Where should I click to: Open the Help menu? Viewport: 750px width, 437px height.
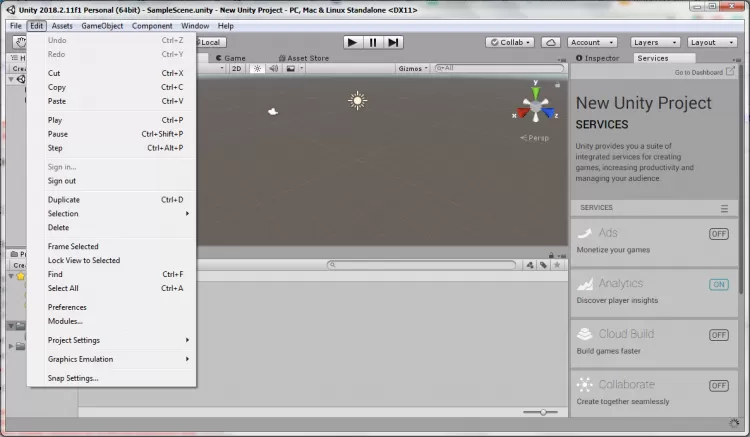(226, 26)
